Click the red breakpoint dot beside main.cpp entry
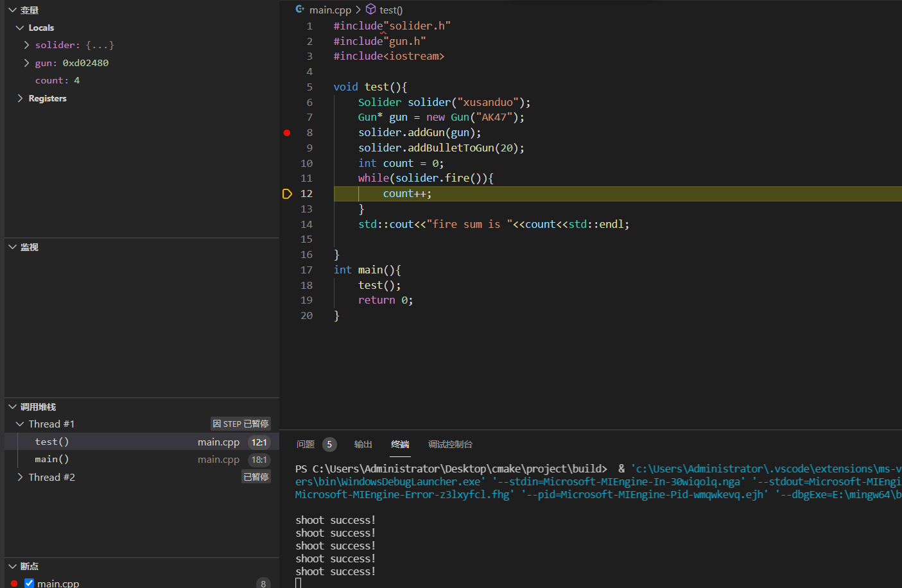Image resolution: width=902 pixels, height=588 pixels. [x=14, y=584]
